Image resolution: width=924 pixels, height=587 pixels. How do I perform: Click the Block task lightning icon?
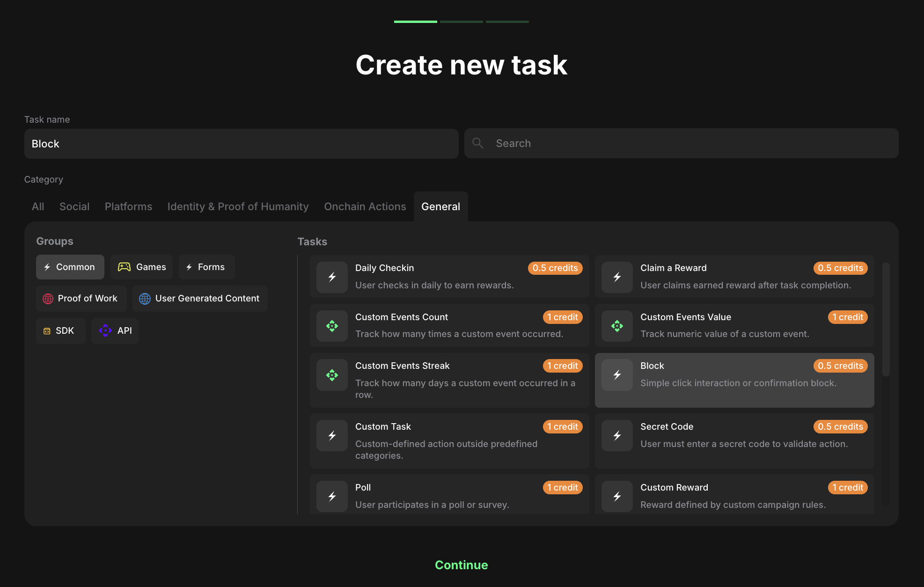[617, 375]
